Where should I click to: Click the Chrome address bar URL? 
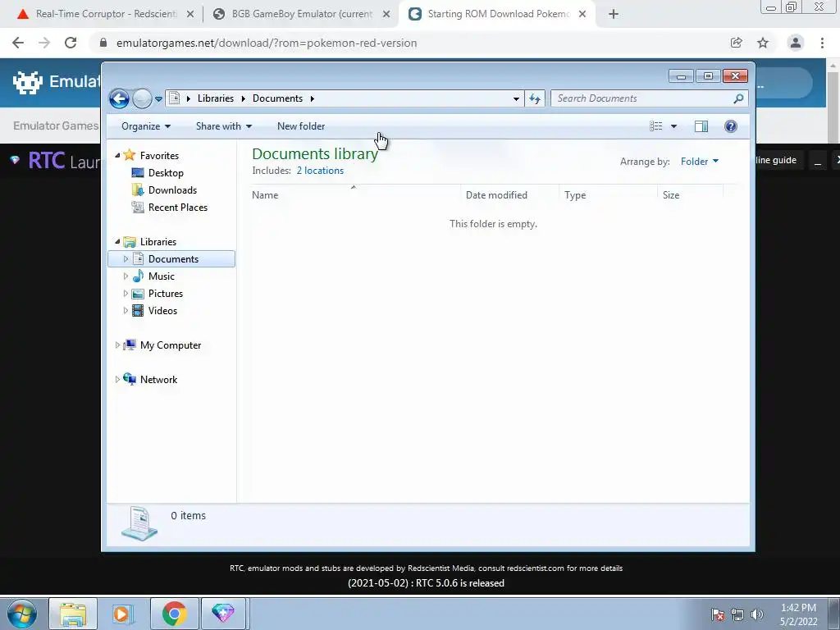pyautogui.click(x=267, y=43)
